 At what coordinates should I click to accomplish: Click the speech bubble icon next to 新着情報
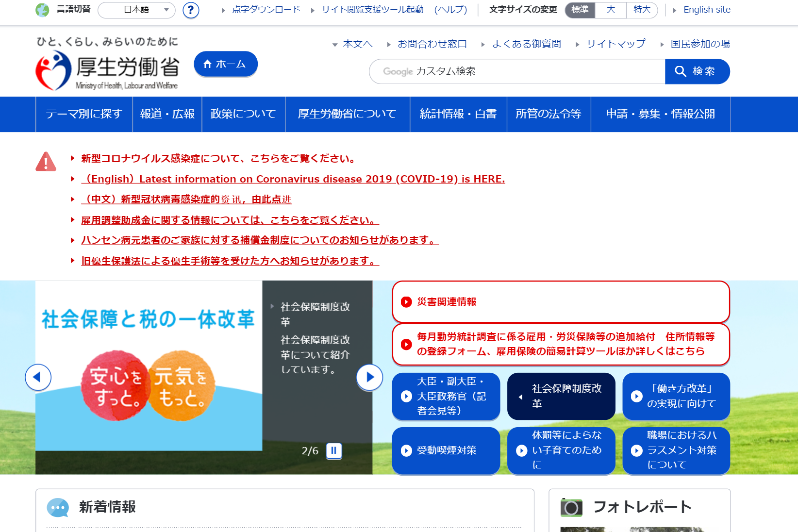58,508
